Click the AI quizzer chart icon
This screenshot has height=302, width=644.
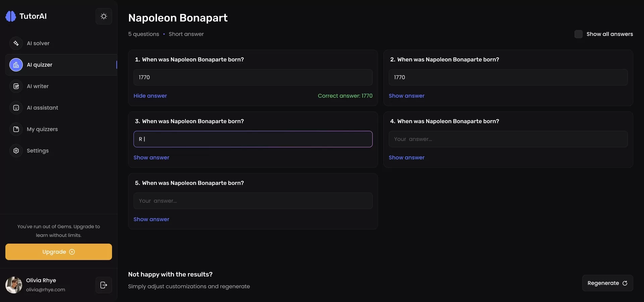coord(16,65)
